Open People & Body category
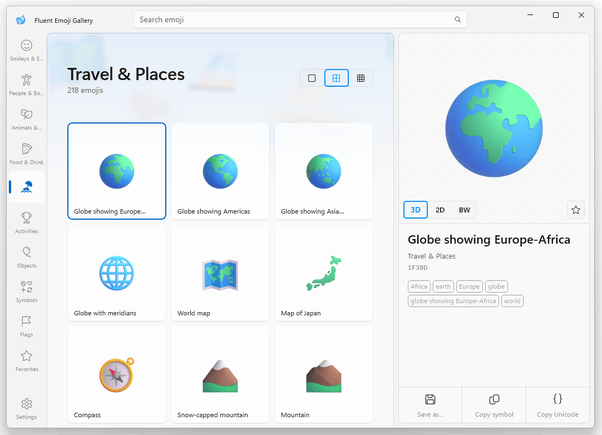The image size is (602, 435). pyautogui.click(x=26, y=85)
